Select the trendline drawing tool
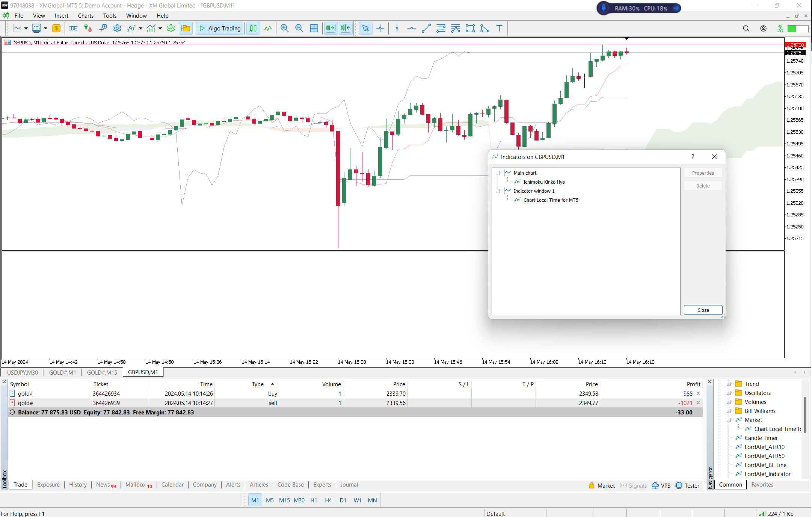Image resolution: width=812 pixels, height=517 pixels. click(x=426, y=28)
